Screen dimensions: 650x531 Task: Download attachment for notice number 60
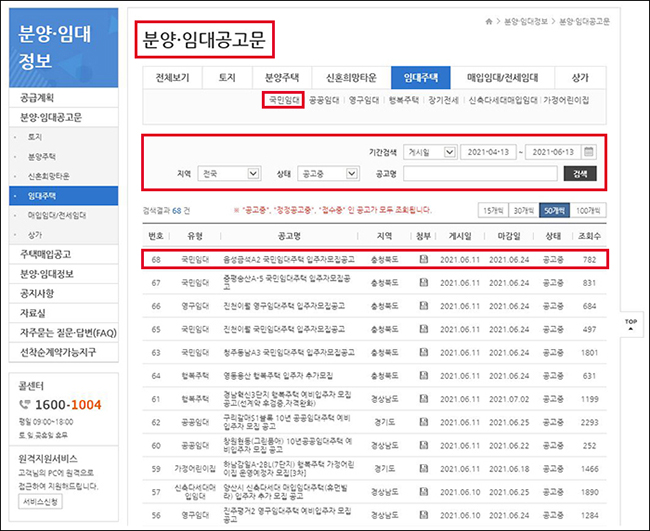423,445
